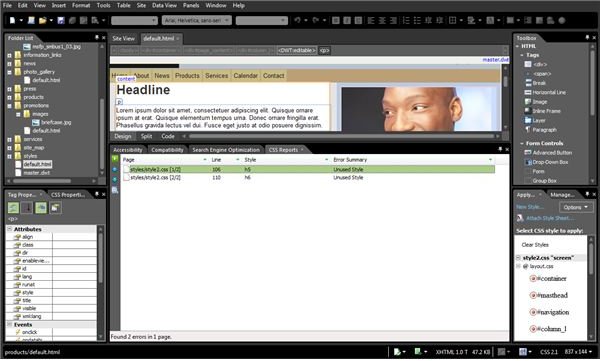Click the green run arrow in CSS Reports
600x361 pixels.
click(x=115, y=159)
